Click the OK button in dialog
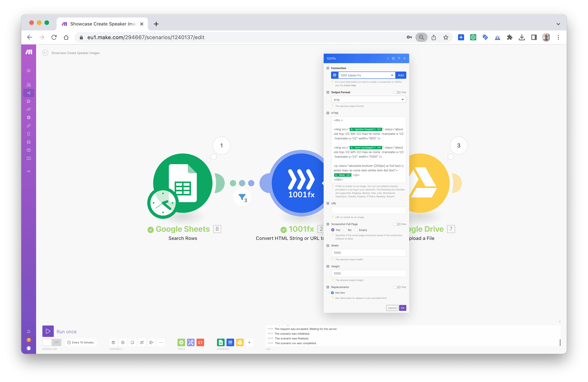588x382 pixels. pyautogui.click(x=403, y=308)
